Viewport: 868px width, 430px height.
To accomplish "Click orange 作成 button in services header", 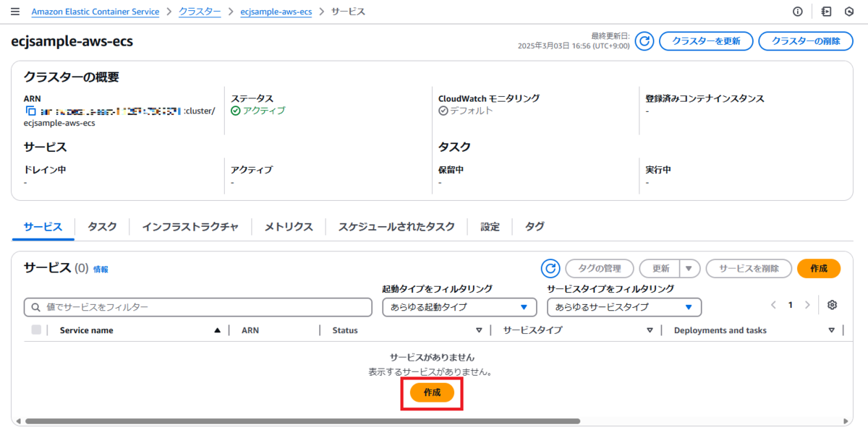I will click(x=819, y=269).
